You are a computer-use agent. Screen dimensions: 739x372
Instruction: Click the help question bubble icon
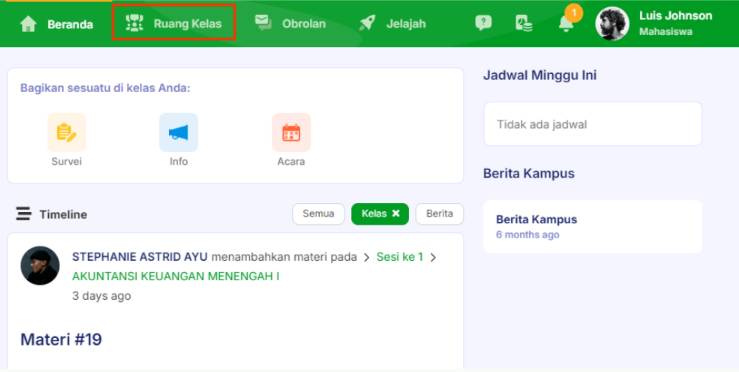click(484, 23)
